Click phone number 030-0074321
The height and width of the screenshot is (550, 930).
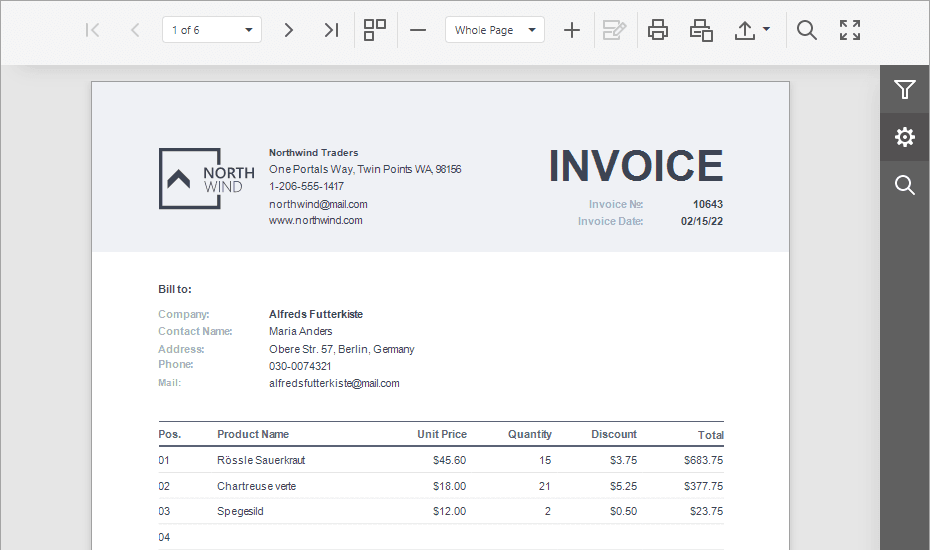coord(300,366)
